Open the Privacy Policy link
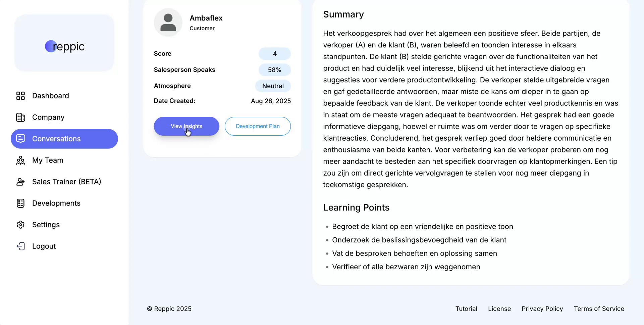 pyautogui.click(x=542, y=309)
